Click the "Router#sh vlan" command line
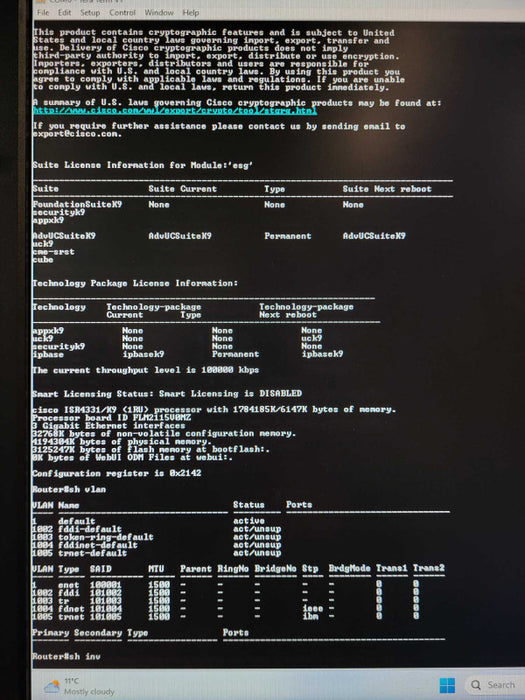Viewport: 525px width, 700px height. tap(69, 489)
